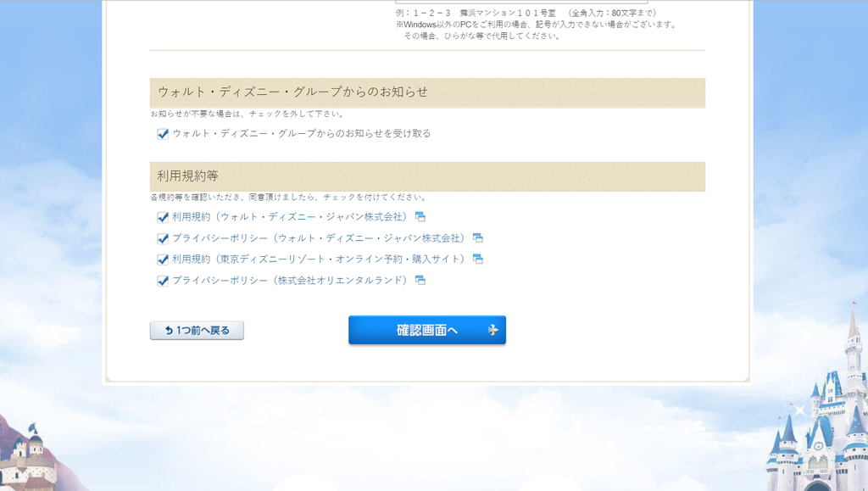
Task: Open new-window icon beside プライバシーポリシー（株式会社オリエンタルランド）
Action: (x=420, y=280)
